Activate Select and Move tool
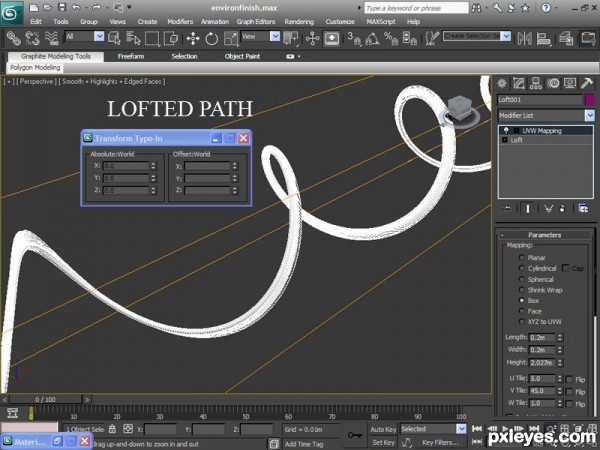The width and height of the screenshot is (600, 450). [193, 38]
